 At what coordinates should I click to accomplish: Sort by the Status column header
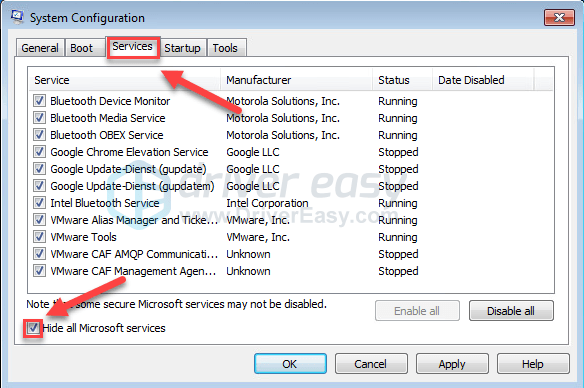[x=402, y=80]
